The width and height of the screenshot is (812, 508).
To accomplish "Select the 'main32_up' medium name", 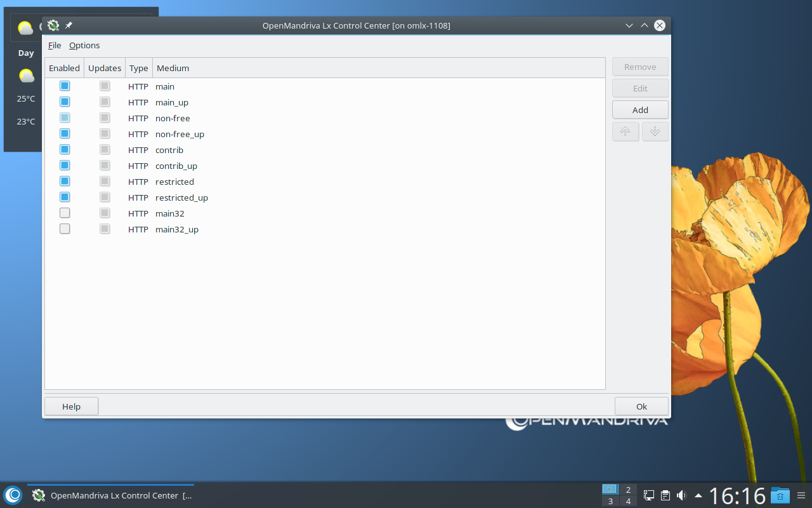I will (x=177, y=229).
